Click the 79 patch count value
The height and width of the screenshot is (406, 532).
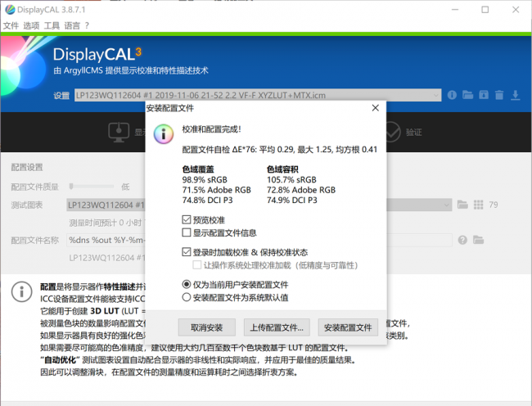pyautogui.click(x=494, y=205)
